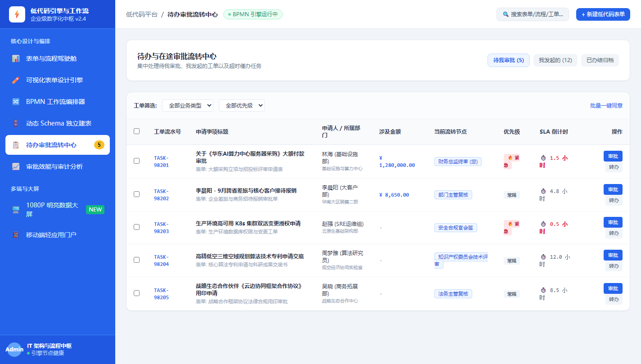Click 审批 for TASK-98201

tap(613, 156)
